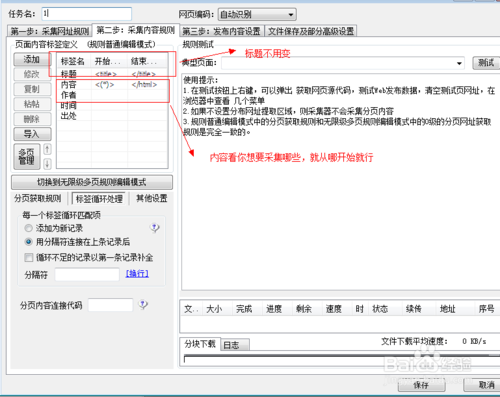Click the 修改 button

tap(32, 74)
